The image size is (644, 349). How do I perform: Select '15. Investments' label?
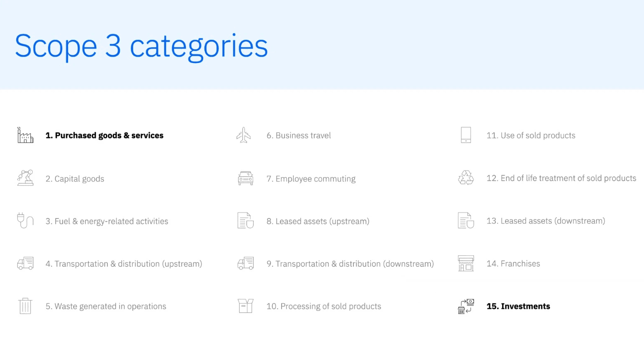tap(518, 306)
